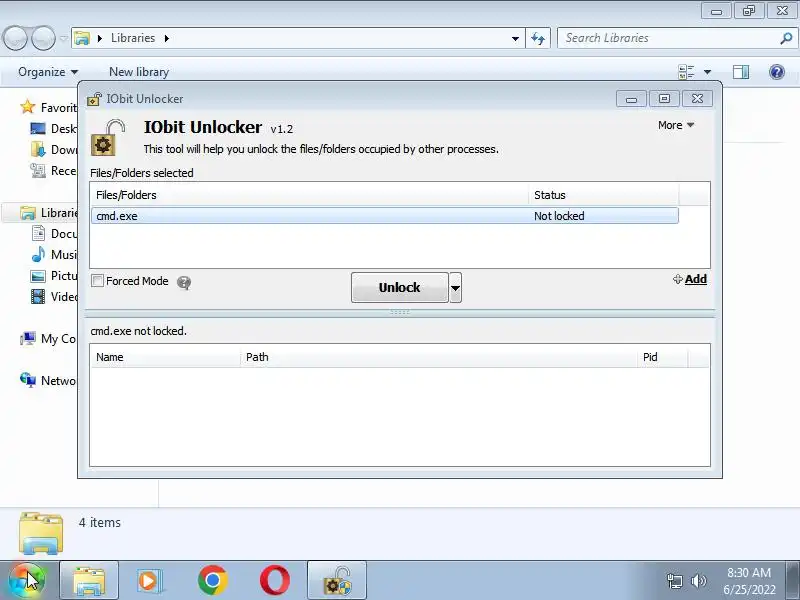800x600 pixels.
Task: Click IObit Unlocker taskbar icon
Action: coord(337,581)
